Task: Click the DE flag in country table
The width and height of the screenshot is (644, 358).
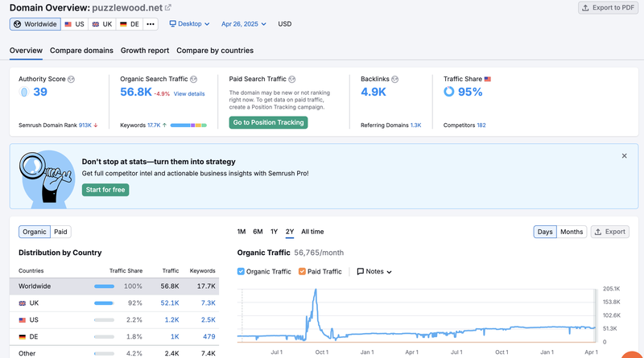Action: point(23,337)
